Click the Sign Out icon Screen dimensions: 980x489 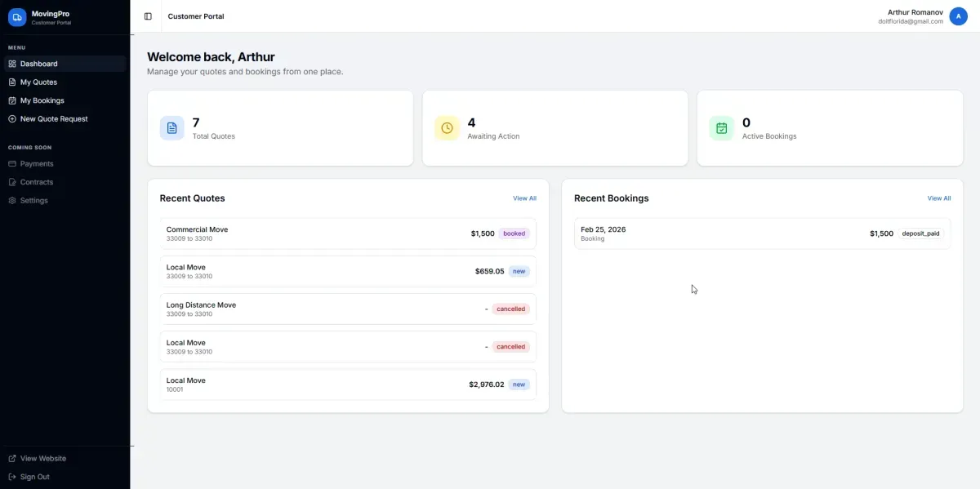tap(12, 477)
